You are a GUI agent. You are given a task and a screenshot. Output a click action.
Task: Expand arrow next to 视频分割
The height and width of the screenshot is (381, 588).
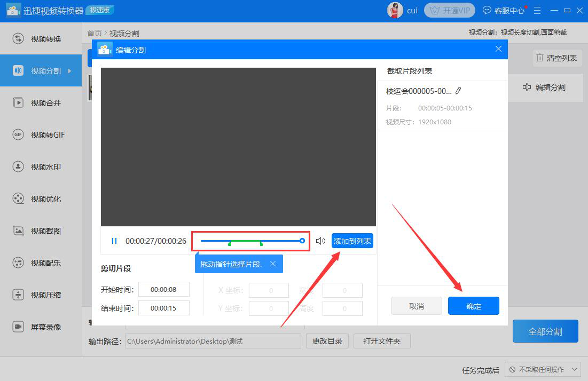[69, 71]
